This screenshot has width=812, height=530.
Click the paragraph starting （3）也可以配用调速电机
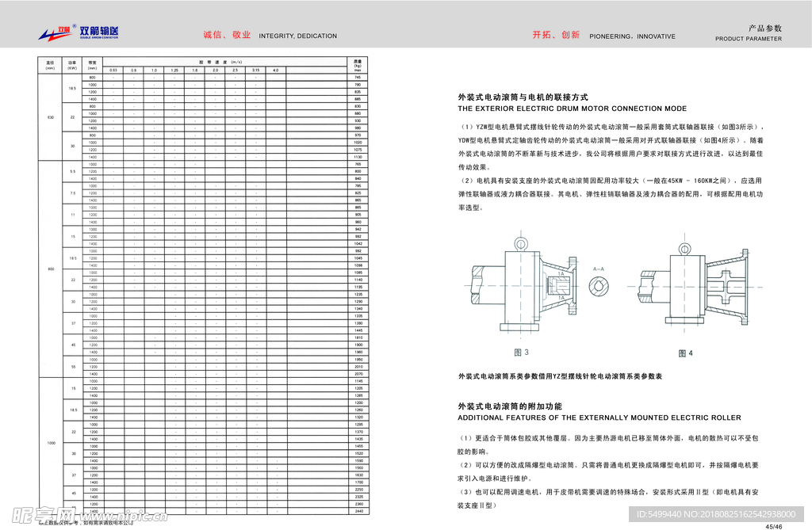608,498
